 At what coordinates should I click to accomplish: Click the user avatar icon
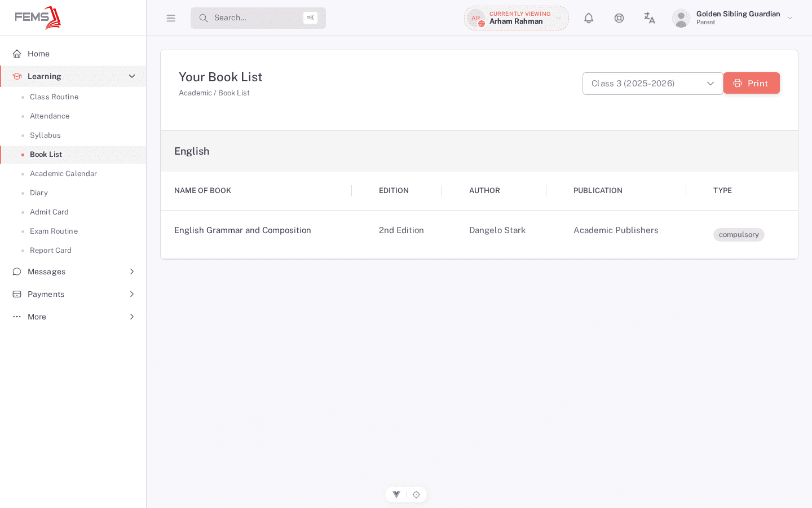(x=681, y=18)
